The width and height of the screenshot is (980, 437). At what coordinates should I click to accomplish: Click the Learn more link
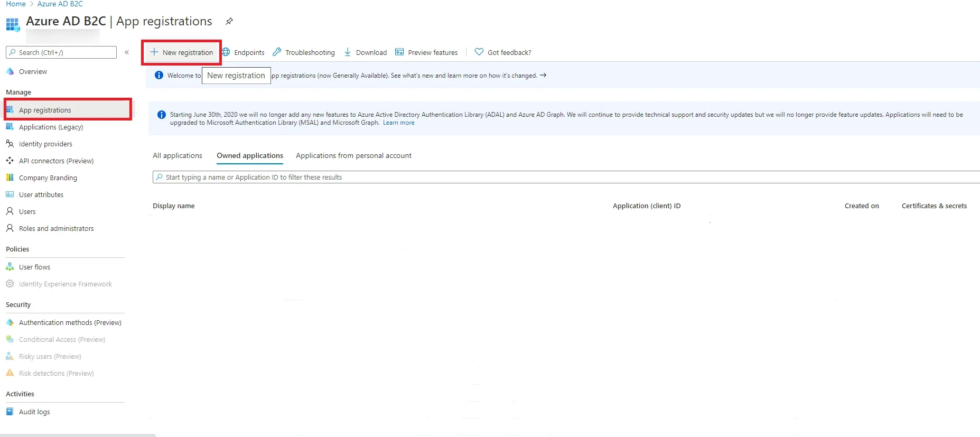tap(399, 123)
